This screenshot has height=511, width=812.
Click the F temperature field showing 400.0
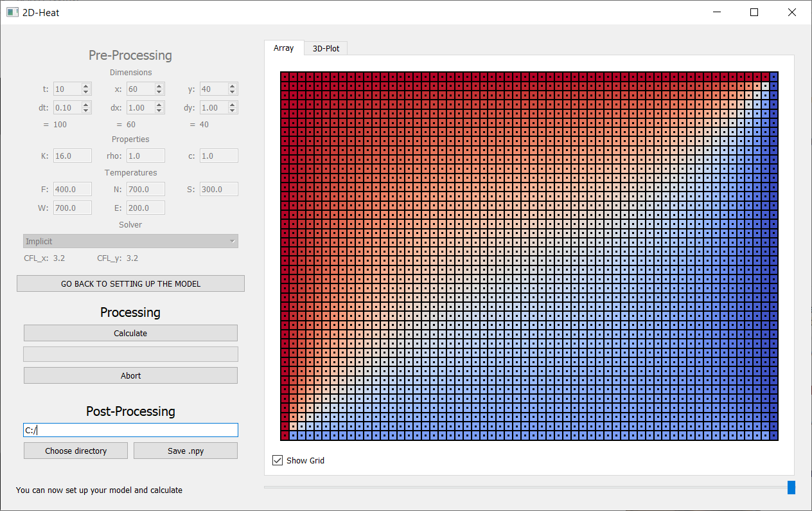pyautogui.click(x=72, y=189)
